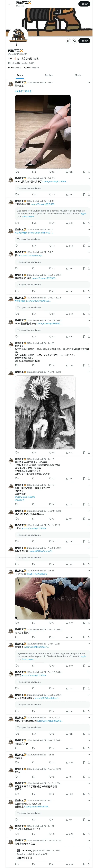The height and width of the screenshot is (868, 98).
Task: Go back using the header arrow
Action: (x=9, y=4)
